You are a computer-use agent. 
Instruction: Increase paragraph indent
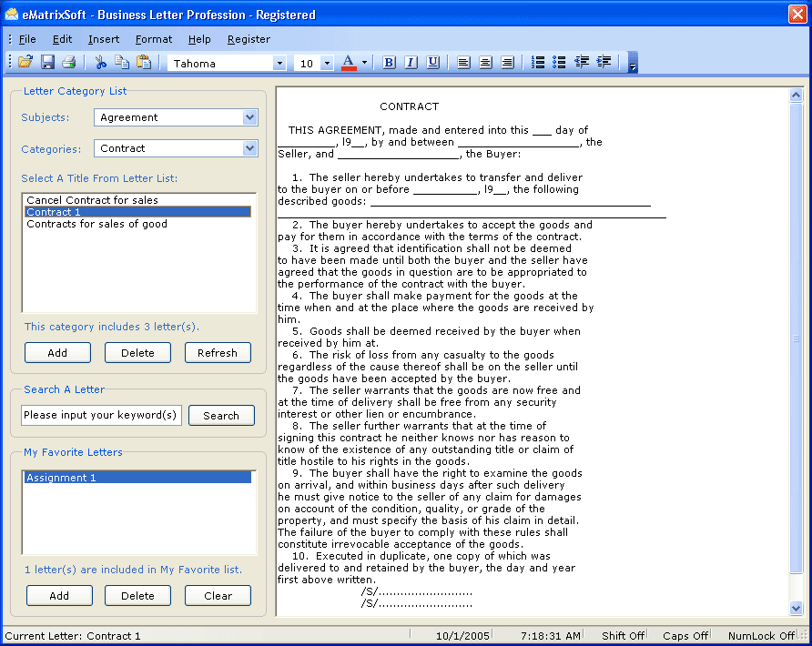pyautogui.click(x=604, y=62)
